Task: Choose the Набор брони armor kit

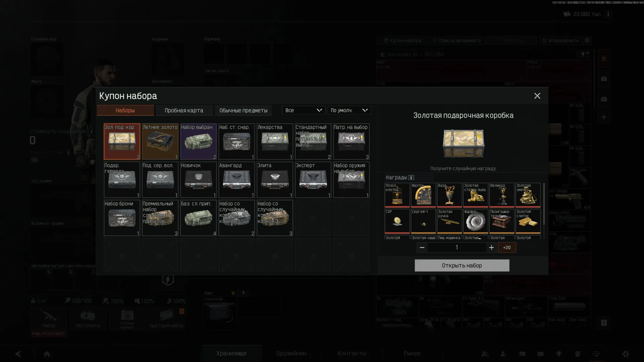Action: pyautogui.click(x=122, y=218)
